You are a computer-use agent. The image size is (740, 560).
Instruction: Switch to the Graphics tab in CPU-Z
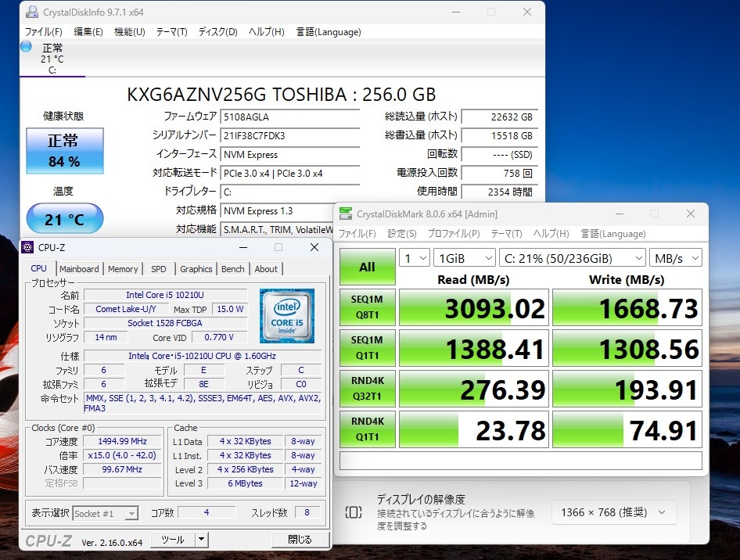pos(196,269)
